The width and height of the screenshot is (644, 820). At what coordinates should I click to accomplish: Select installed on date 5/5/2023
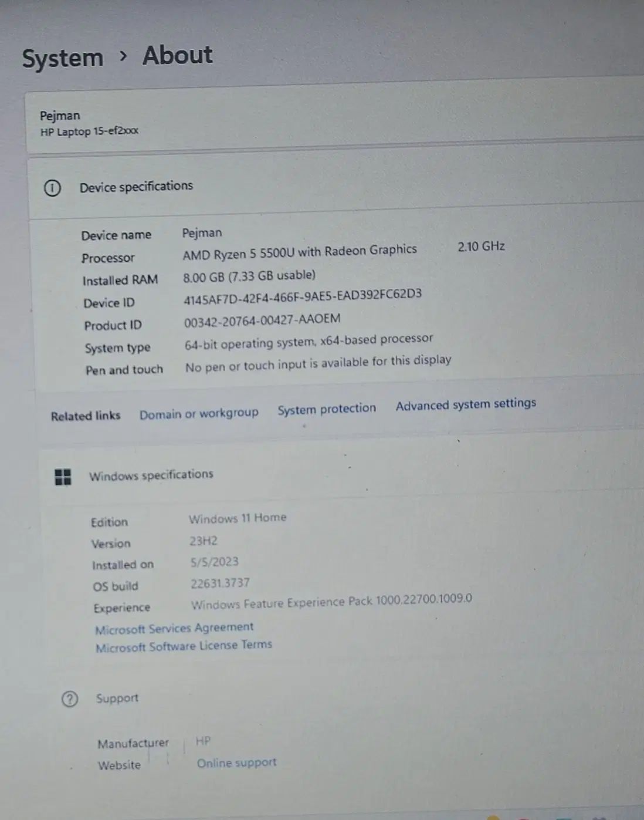pyautogui.click(x=214, y=562)
